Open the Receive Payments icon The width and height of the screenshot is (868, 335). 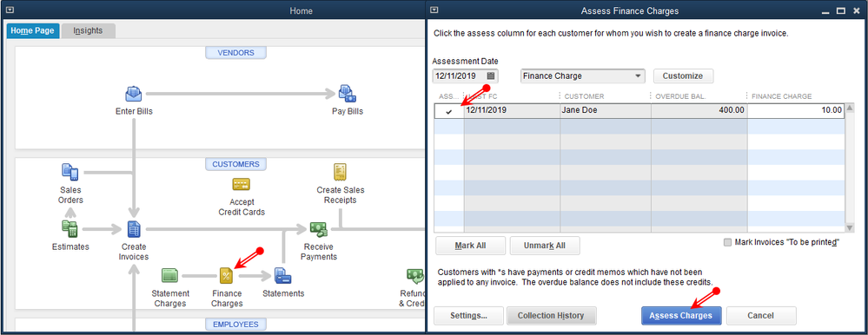[x=319, y=229]
